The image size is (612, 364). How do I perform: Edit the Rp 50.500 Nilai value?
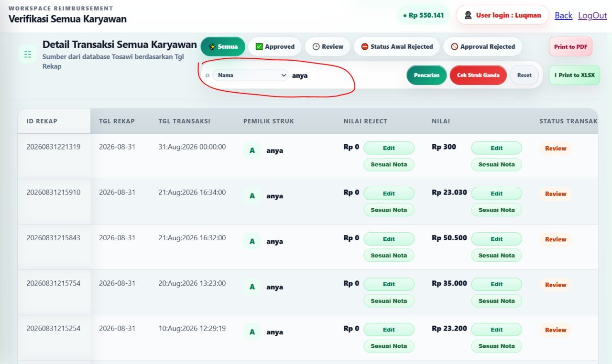tap(496, 239)
